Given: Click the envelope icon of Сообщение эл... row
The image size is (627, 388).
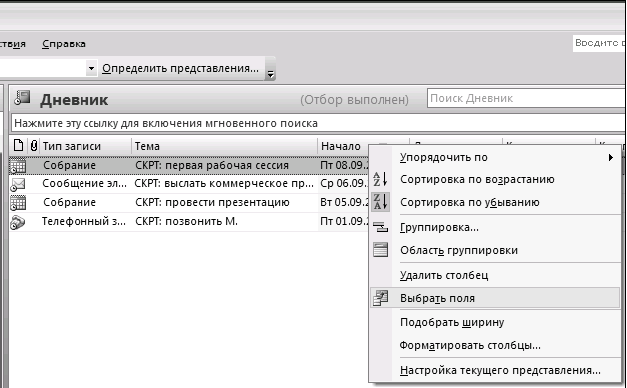Looking at the screenshot, I should pyautogui.click(x=18, y=184).
